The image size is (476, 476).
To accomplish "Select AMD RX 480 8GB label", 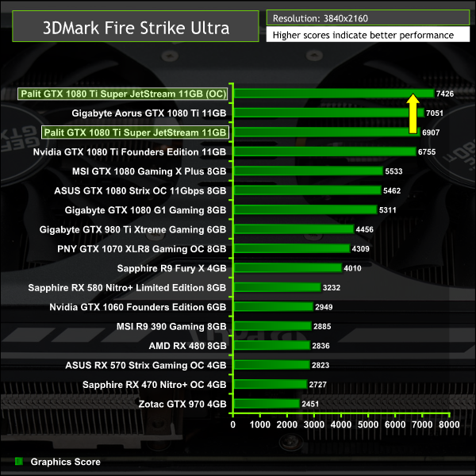I will [187, 346].
